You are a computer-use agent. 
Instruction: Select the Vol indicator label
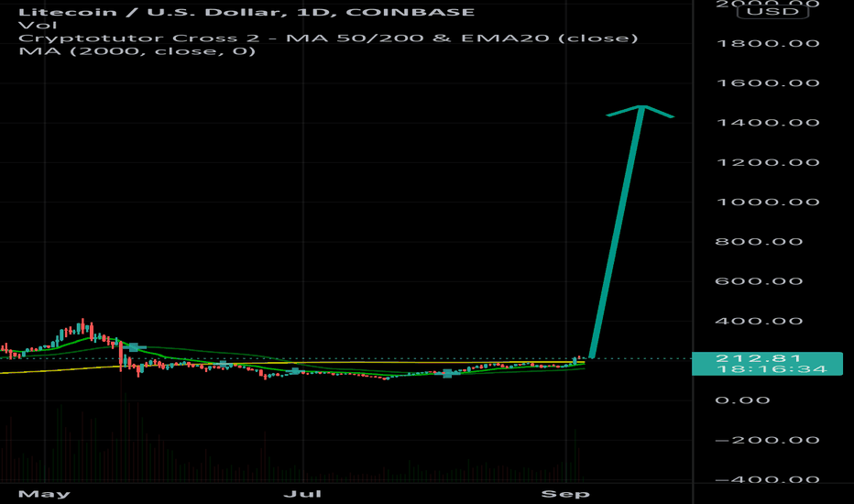coord(38,25)
